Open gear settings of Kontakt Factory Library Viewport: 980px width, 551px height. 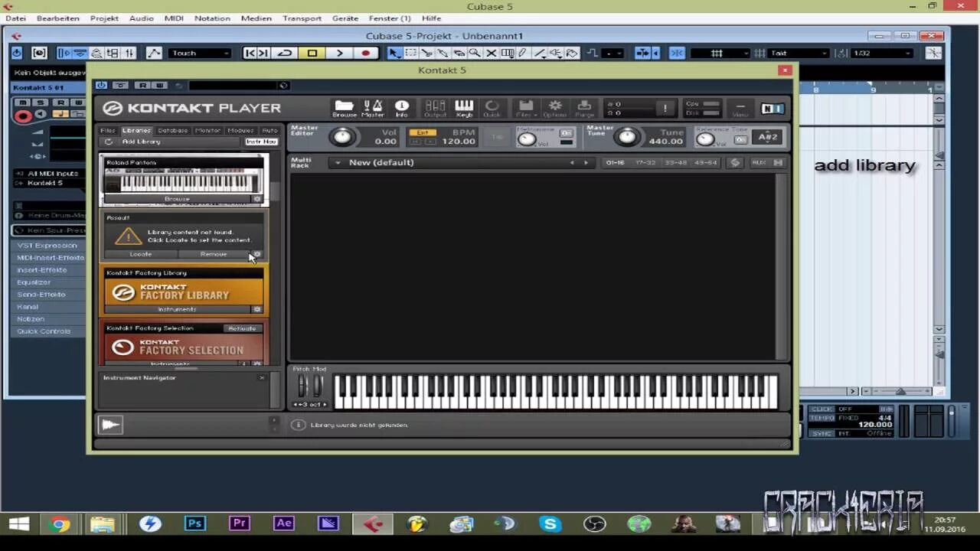[257, 309]
